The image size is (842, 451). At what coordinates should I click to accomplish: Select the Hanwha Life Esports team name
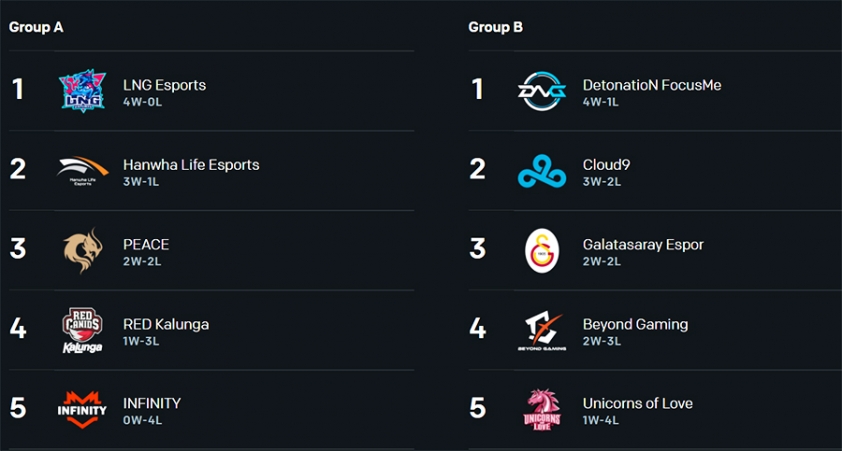tap(191, 165)
